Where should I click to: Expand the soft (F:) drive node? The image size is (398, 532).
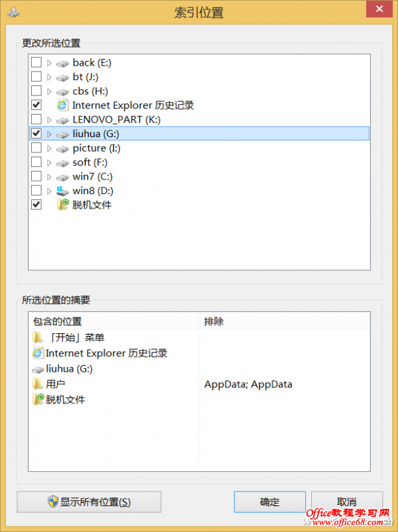49,162
